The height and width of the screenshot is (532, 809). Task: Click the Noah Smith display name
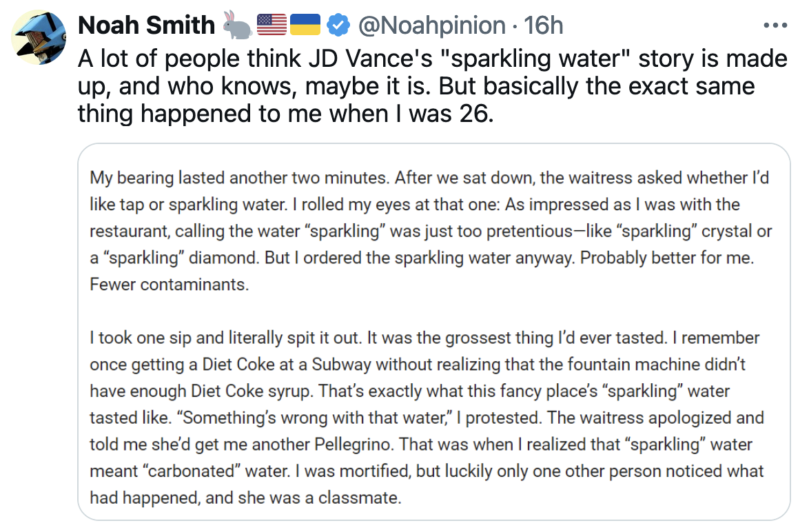tap(147, 25)
